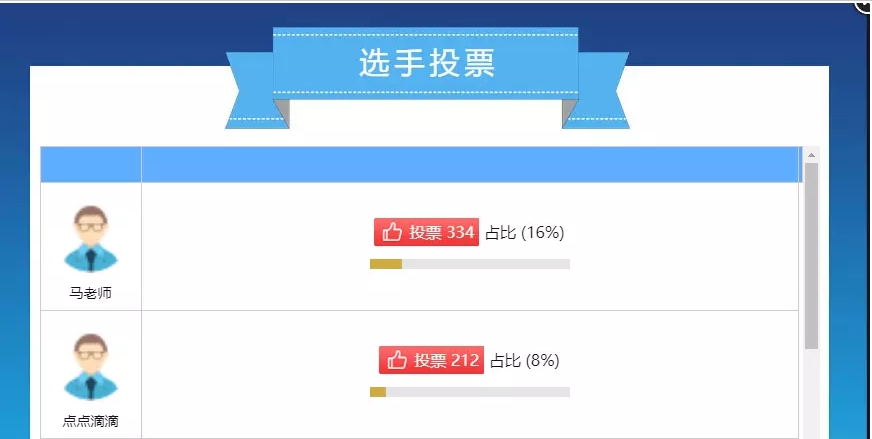The height and width of the screenshot is (439, 872).
Task: Close the voting popup at top-right corner
Action: click(864, 5)
